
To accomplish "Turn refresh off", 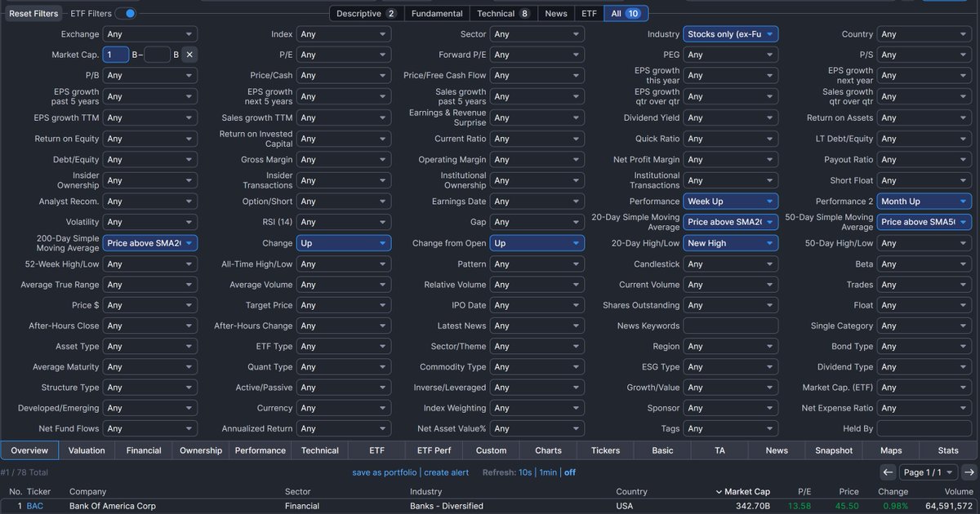I will coord(570,472).
